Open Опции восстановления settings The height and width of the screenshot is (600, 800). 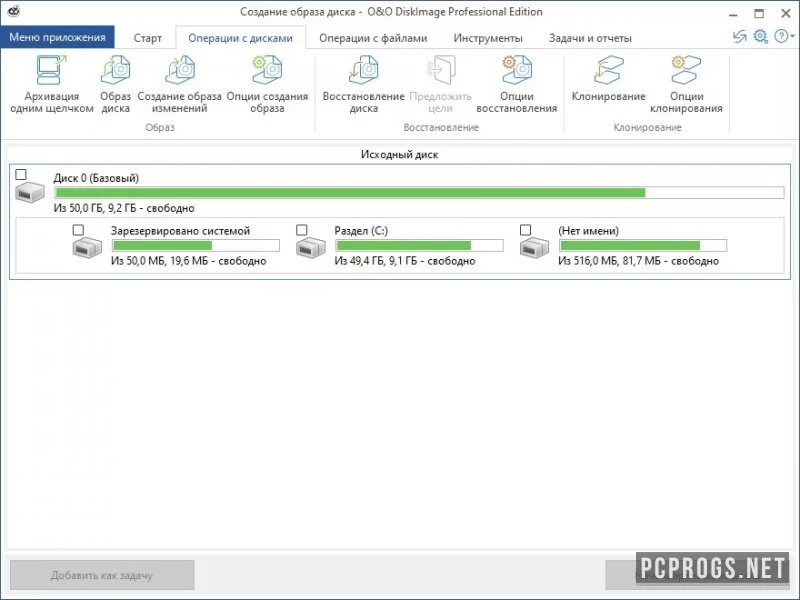516,70
